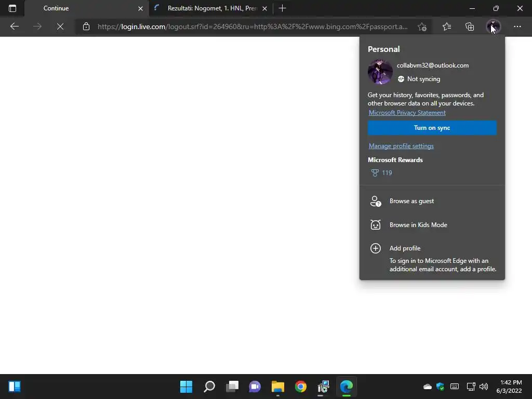Viewport: 532px width, 399px height.
Task: Click the profile avatar in toolbar
Action: click(x=493, y=26)
